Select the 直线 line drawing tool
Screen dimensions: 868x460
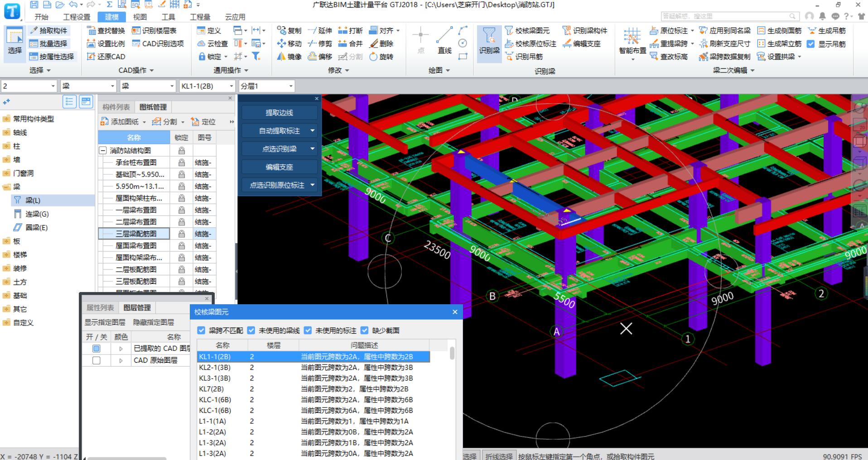[x=444, y=41]
